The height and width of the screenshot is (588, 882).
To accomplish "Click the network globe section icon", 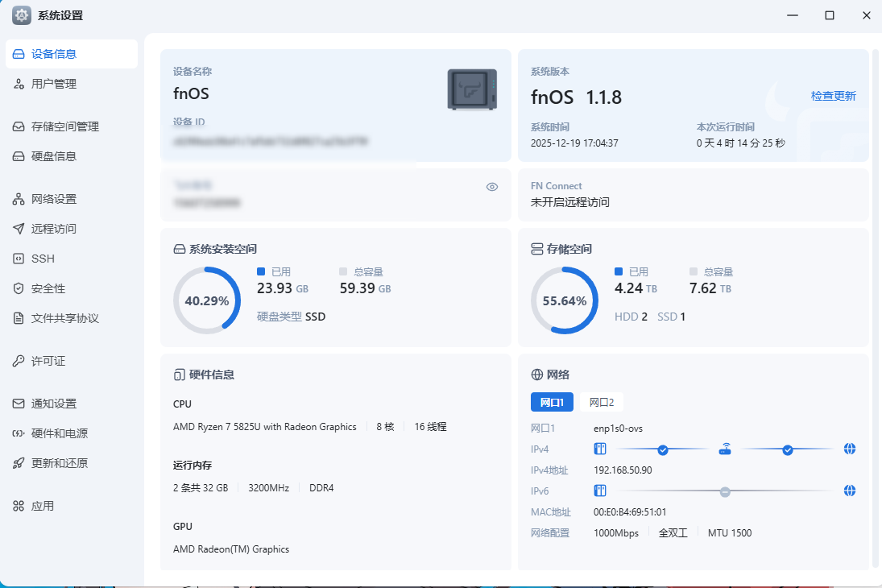I will (536, 375).
